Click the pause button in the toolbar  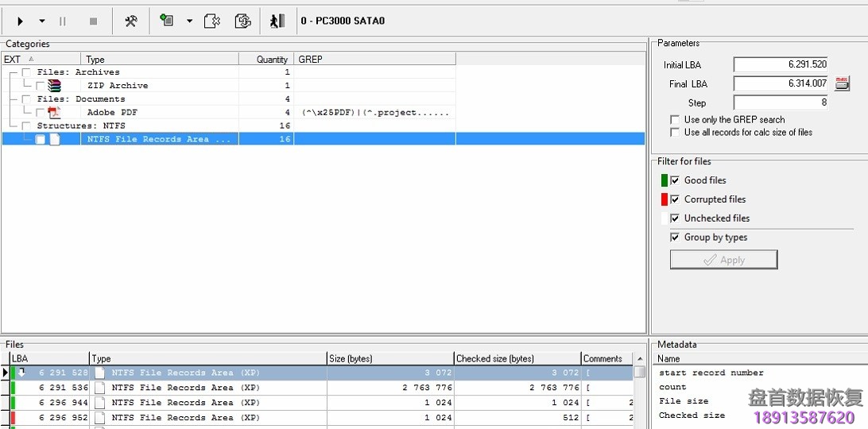(63, 21)
